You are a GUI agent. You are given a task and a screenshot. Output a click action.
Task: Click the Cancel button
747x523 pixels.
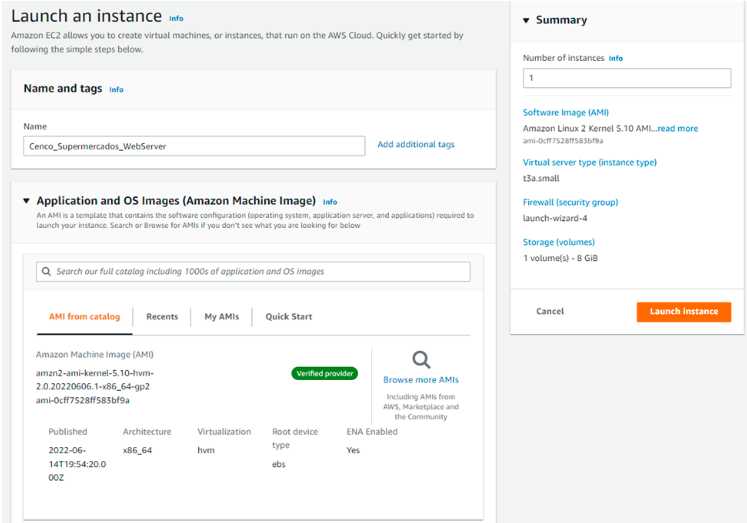coord(550,312)
